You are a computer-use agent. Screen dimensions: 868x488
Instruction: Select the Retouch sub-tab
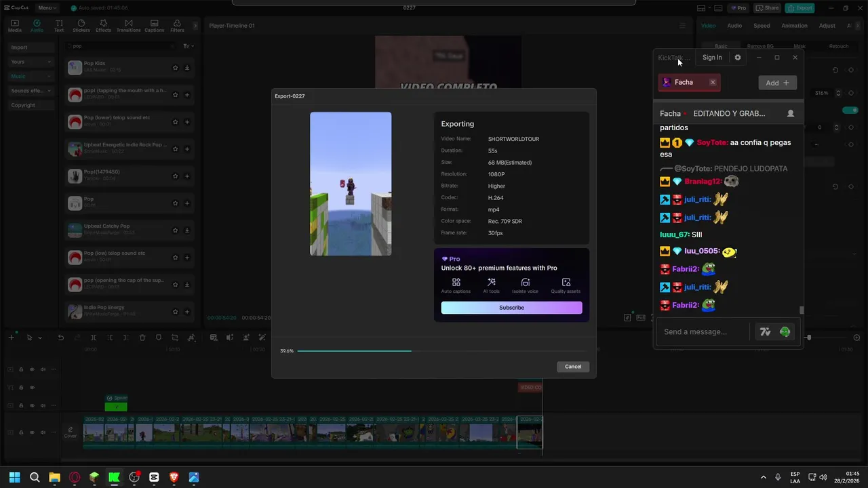click(839, 46)
